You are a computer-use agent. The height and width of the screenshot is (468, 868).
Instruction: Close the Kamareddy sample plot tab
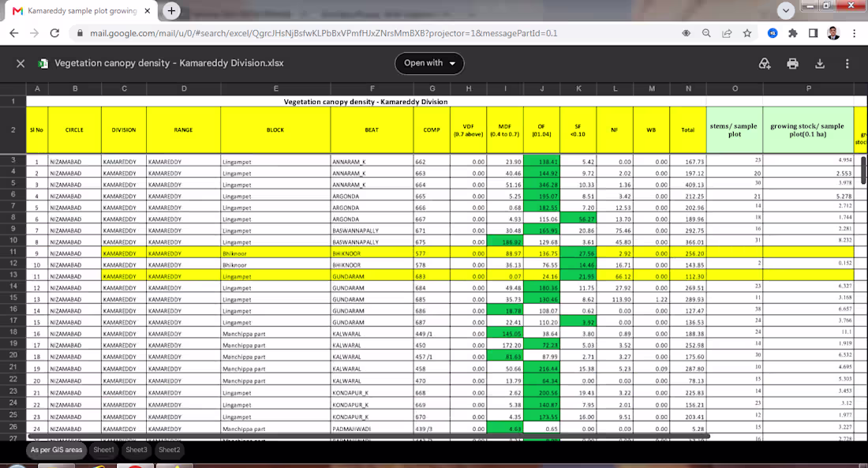coord(148,10)
